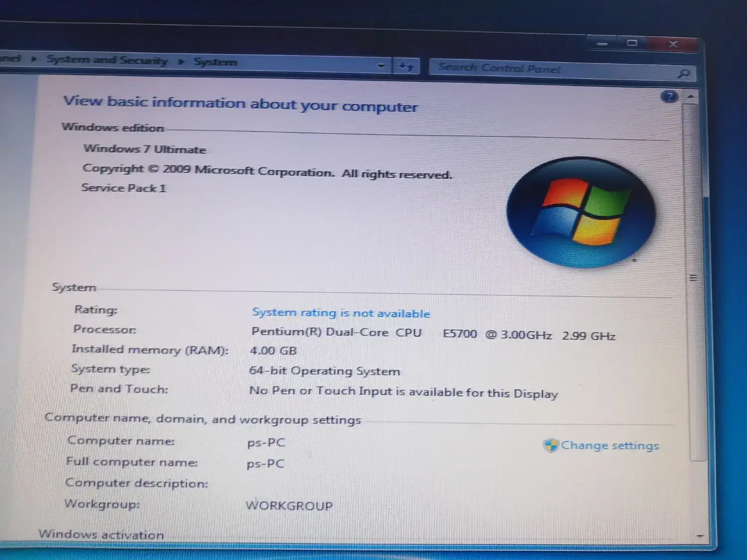Click the shield icon beside Change settings
Image resolution: width=747 pixels, height=560 pixels.
551,445
